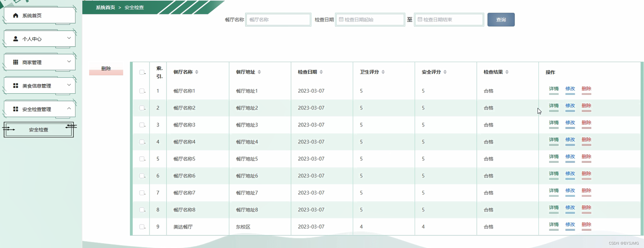This screenshot has height=248, width=644.
Task: Click the tiles icon beside 安全检查管理
Action: pos(15,109)
